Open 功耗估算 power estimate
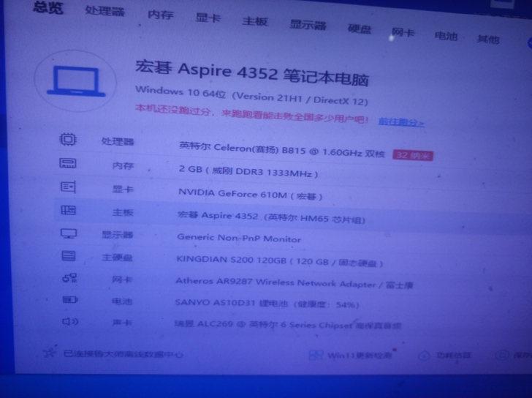 (454, 356)
